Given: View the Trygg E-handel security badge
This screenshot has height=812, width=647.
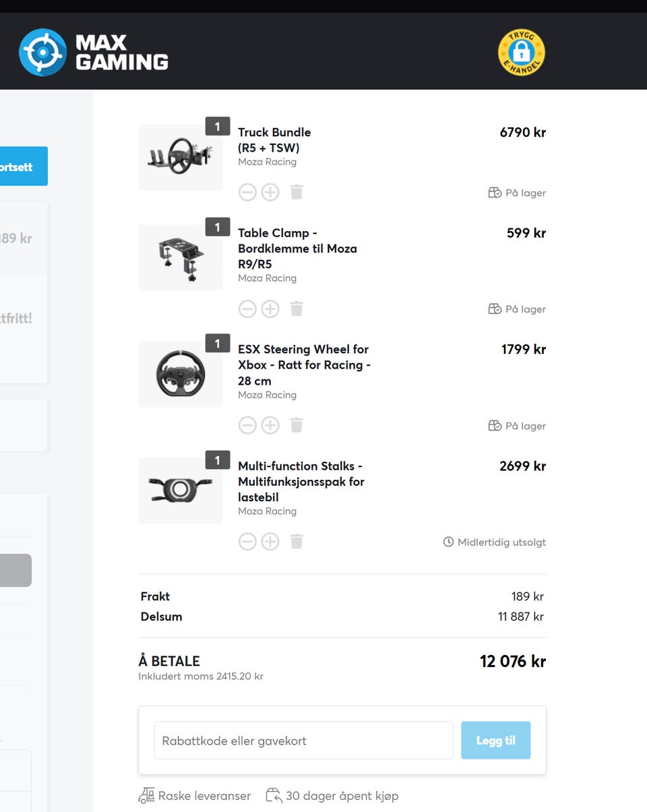Looking at the screenshot, I should click(522, 53).
